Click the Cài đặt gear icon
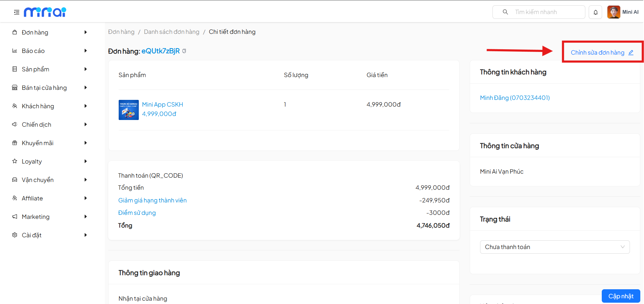This screenshot has width=644, height=304. 15,235
